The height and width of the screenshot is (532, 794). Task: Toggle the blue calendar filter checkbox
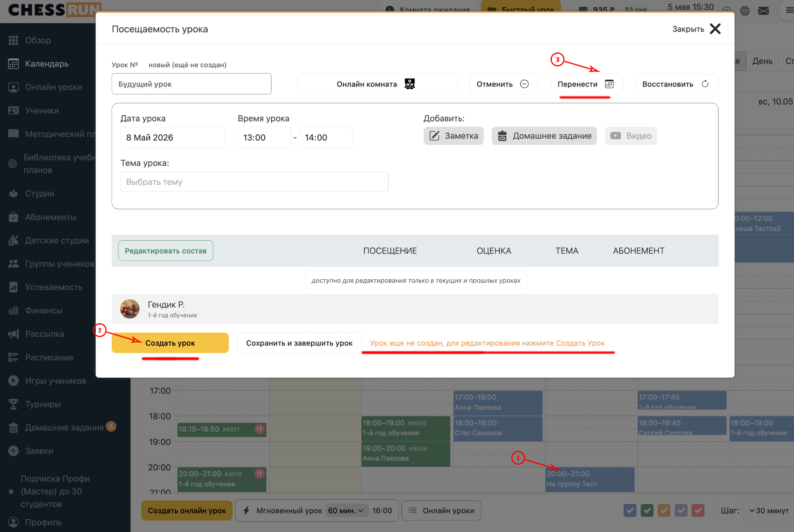point(630,511)
